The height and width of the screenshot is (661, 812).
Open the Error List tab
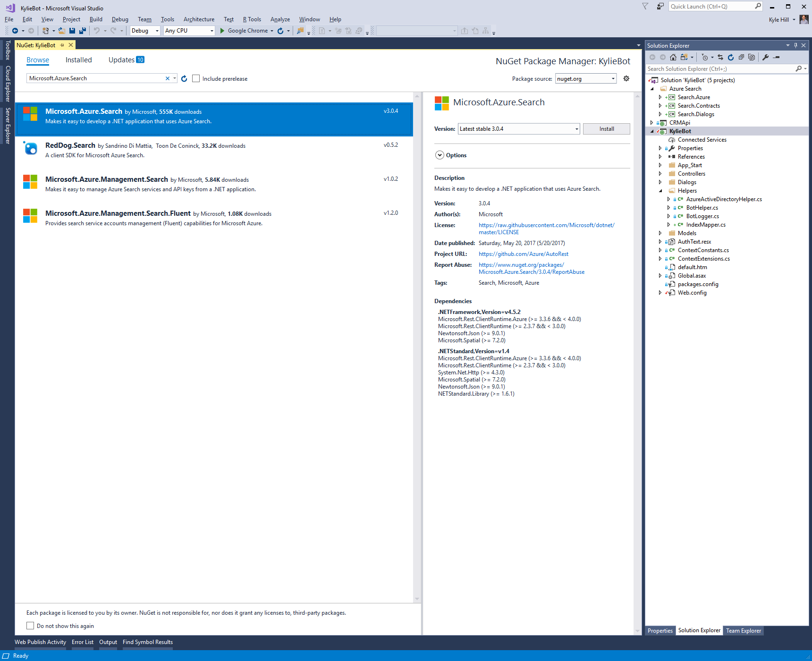(x=83, y=642)
